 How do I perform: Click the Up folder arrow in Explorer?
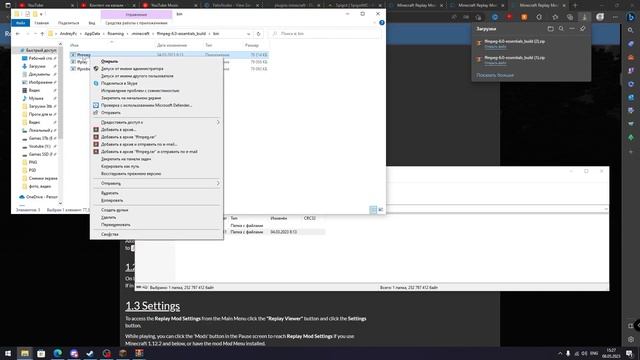[42, 34]
